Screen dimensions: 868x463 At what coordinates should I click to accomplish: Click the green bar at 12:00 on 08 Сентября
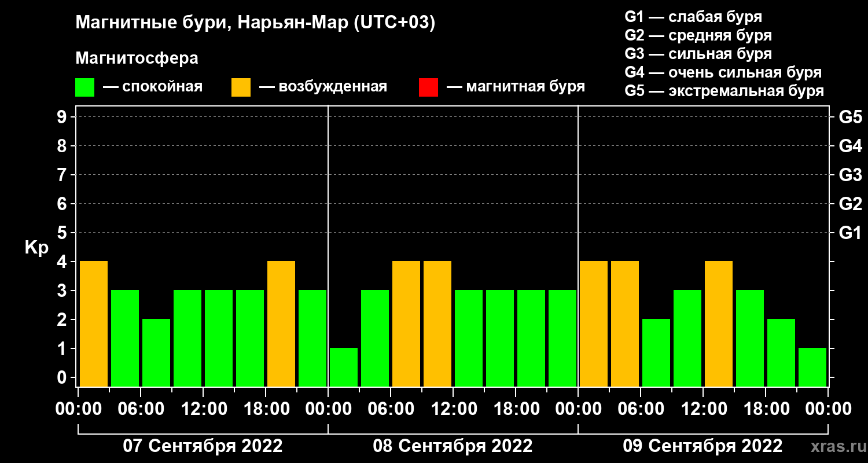coord(469,338)
